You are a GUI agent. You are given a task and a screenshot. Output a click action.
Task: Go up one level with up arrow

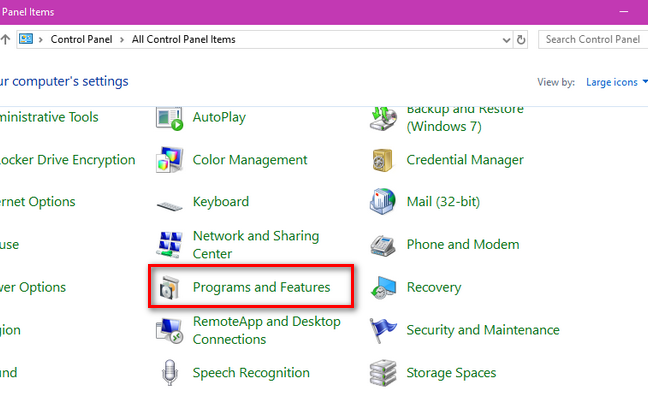point(5,39)
